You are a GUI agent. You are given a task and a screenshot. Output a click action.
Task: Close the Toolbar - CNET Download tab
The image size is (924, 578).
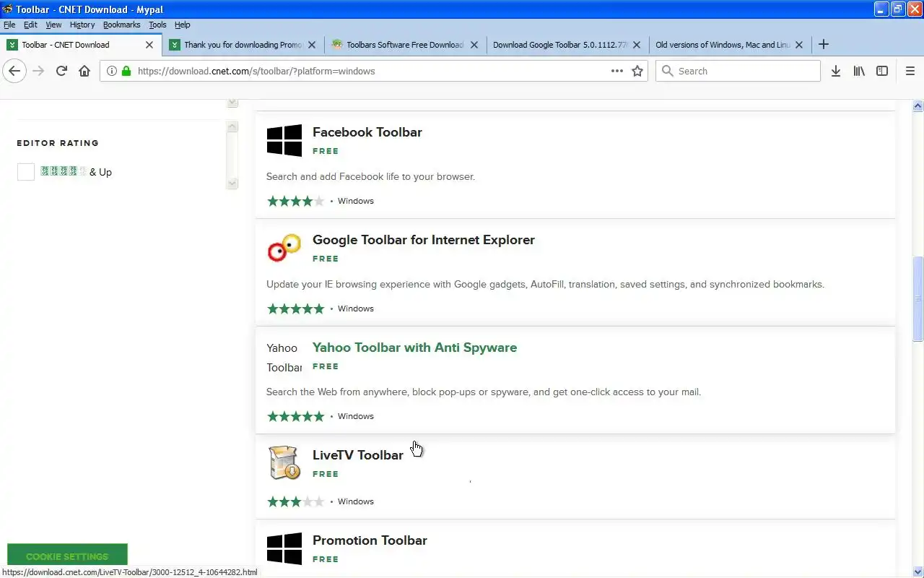coord(149,44)
